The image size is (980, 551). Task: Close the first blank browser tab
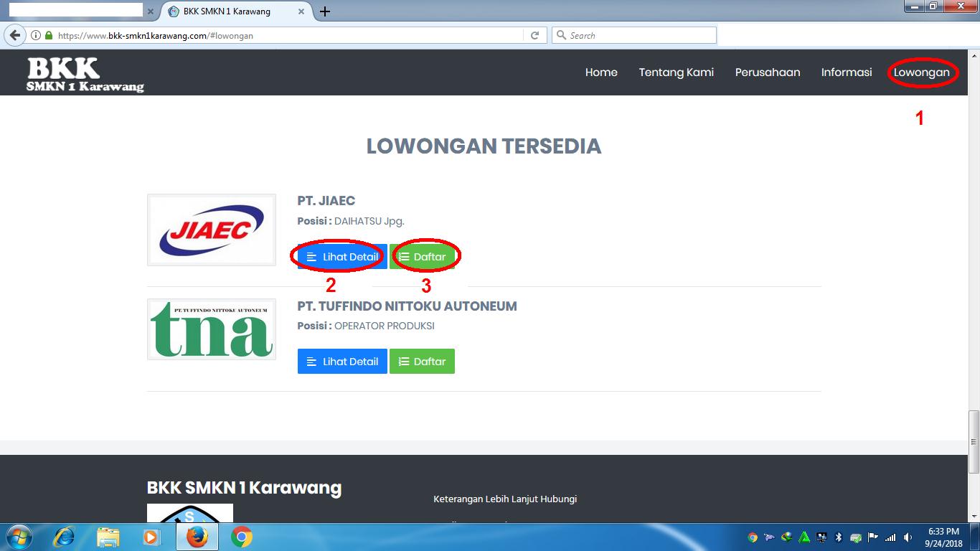150,11
